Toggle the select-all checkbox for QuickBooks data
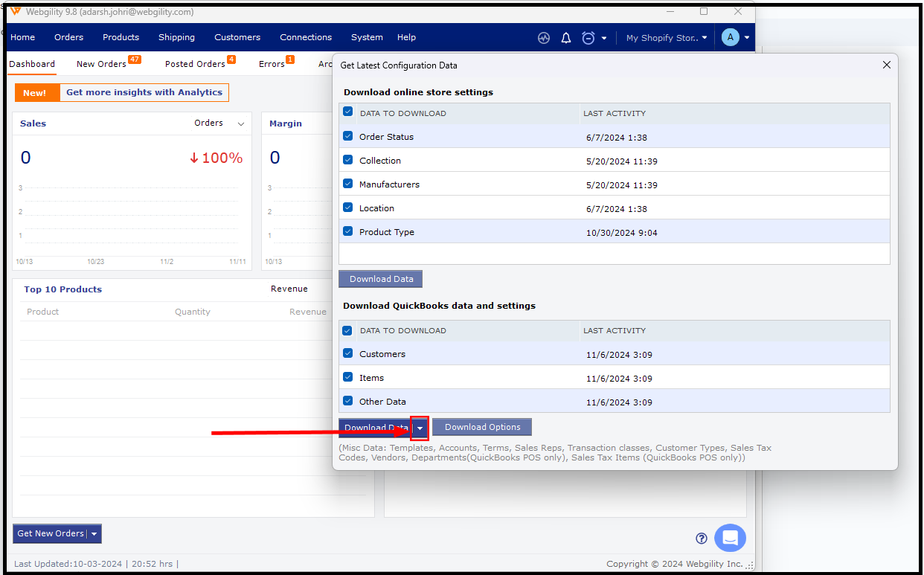This screenshot has width=924, height=575. click(x=347, y=330)
